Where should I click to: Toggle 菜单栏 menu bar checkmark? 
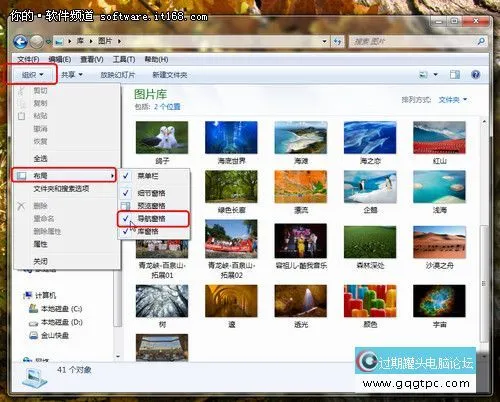point(126,176)
